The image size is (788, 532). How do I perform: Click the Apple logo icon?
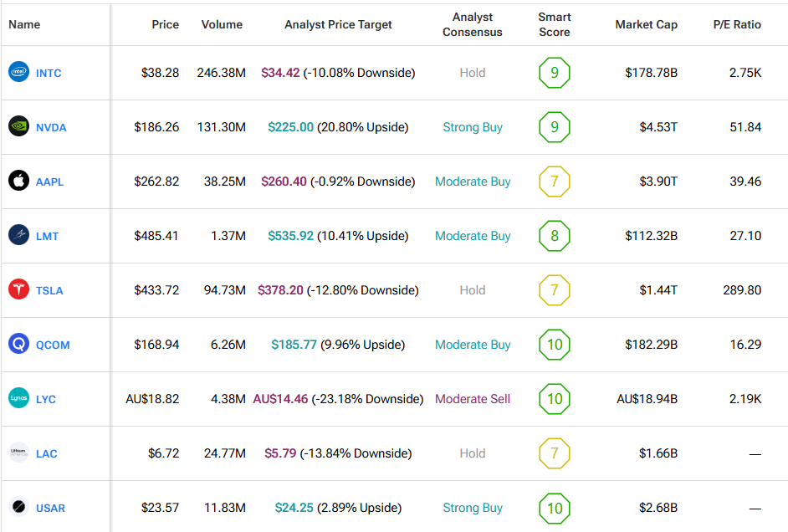click(x=18, y=182)
